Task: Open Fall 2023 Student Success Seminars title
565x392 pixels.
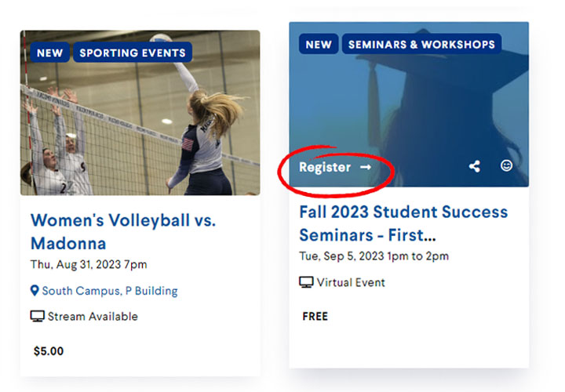Action: (x=403, y=223)
